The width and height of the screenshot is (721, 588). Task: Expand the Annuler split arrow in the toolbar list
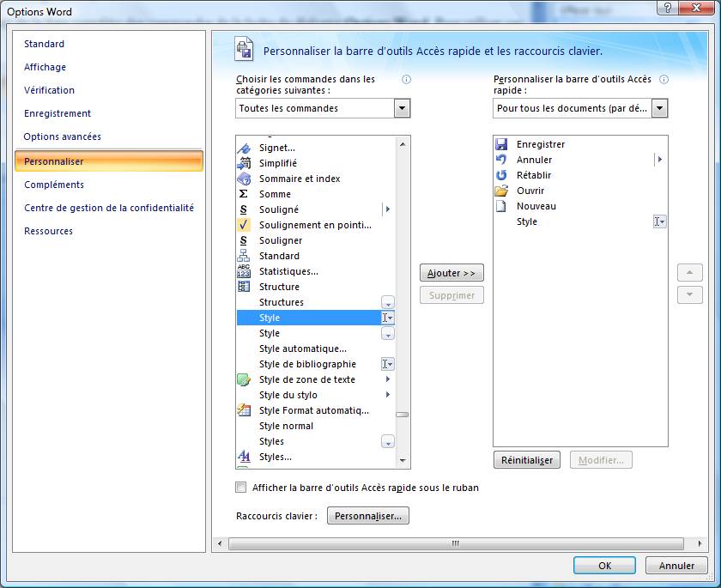[660, 160]
